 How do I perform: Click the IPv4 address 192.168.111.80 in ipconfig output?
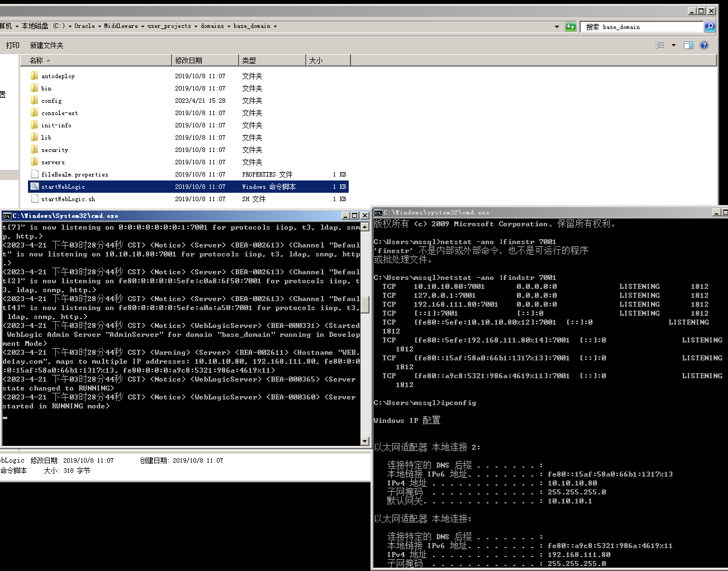[x=579, y=554]
